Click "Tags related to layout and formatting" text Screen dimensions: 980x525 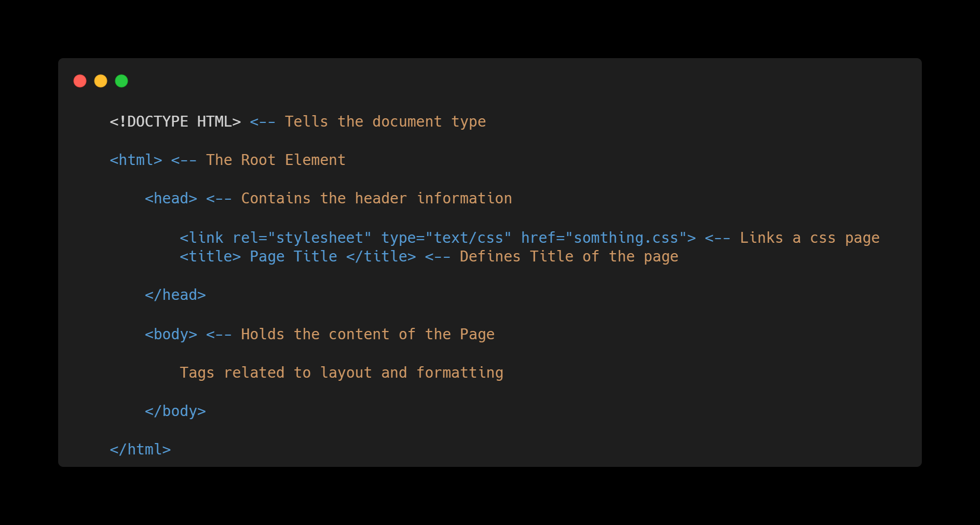point(342,372)
